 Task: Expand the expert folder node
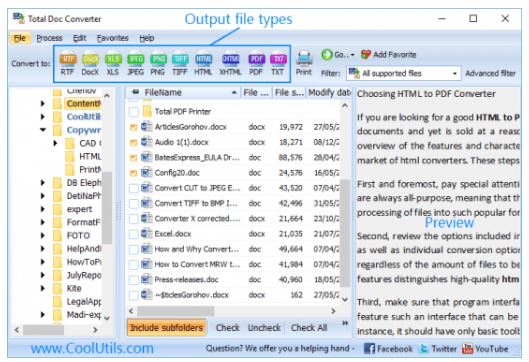pyautogui.click(x=43, y=209)
